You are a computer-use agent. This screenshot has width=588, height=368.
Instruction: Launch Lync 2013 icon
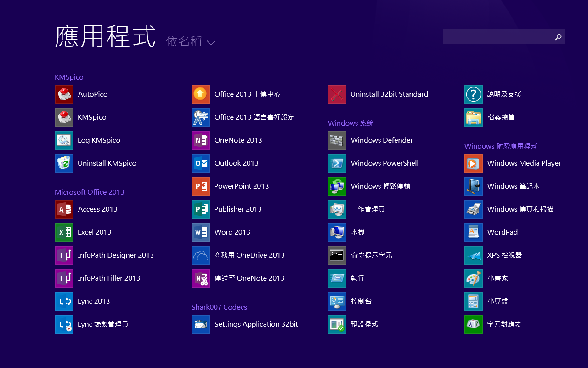64,301
